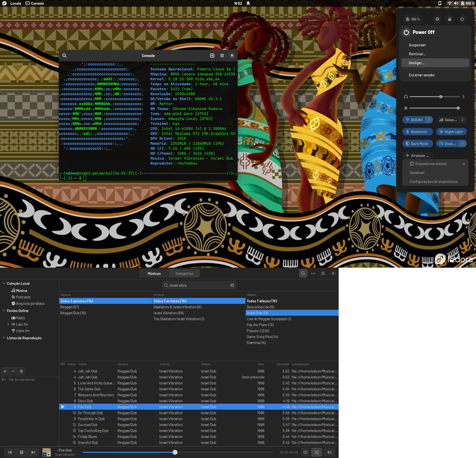Toggle shuffle mode in Rhythmbox
The height and width of the screenshot is (458, 476).
[317, 452]
